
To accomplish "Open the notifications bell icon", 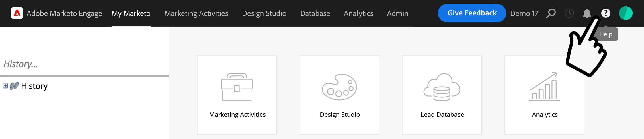I will coord(587,13).
